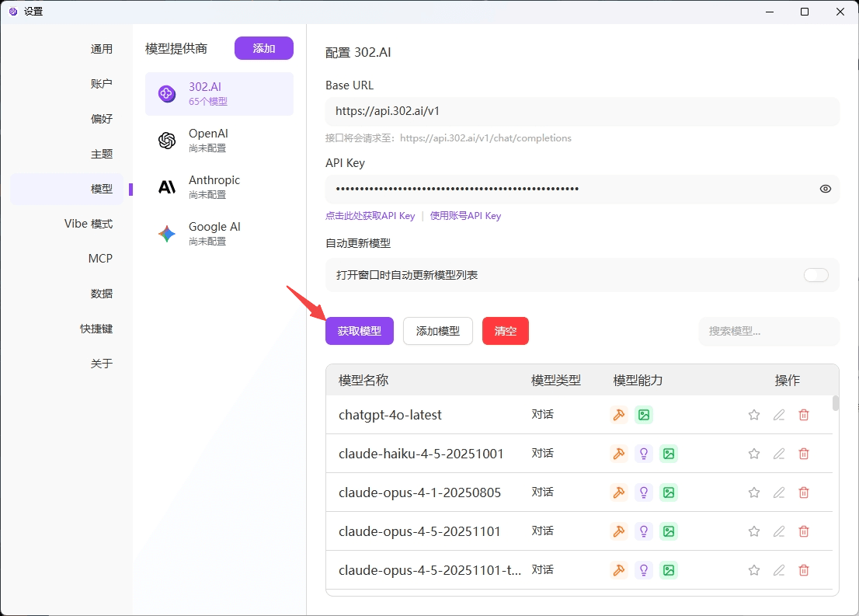Click tool-use icon for claude-opus-4-5-20251101
The width and height of the screenshot is (859, 616).
coord(619,531)
